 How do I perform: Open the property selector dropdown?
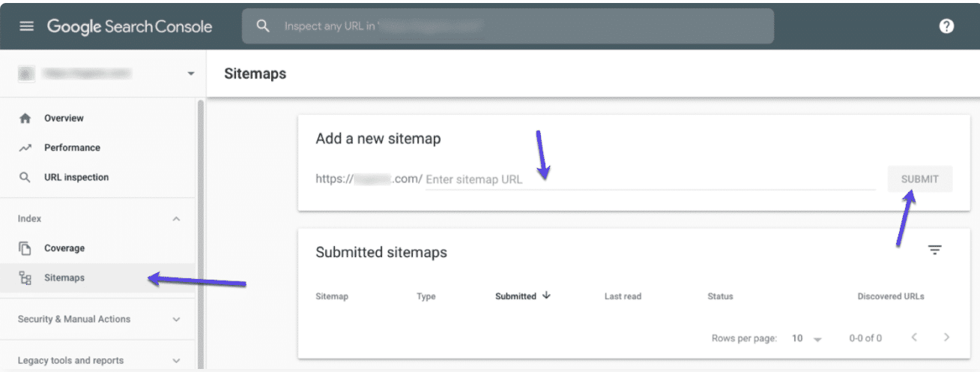tap(190, 73)
